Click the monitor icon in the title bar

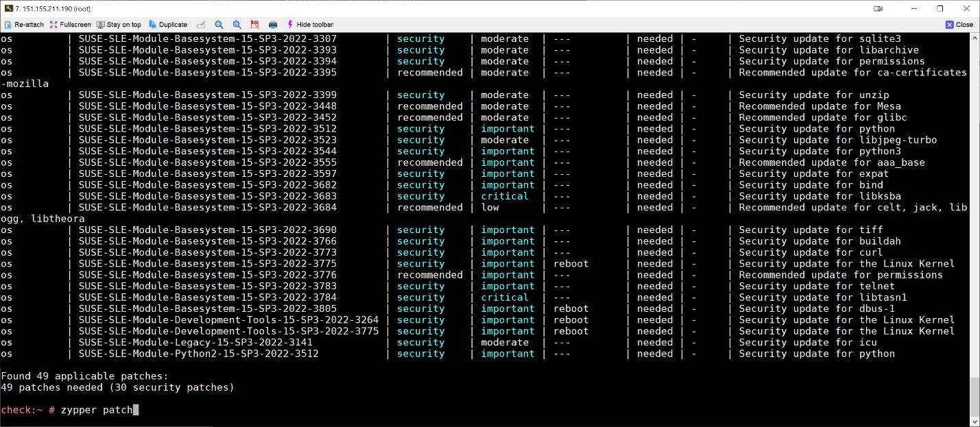click(x=878, y=8)
